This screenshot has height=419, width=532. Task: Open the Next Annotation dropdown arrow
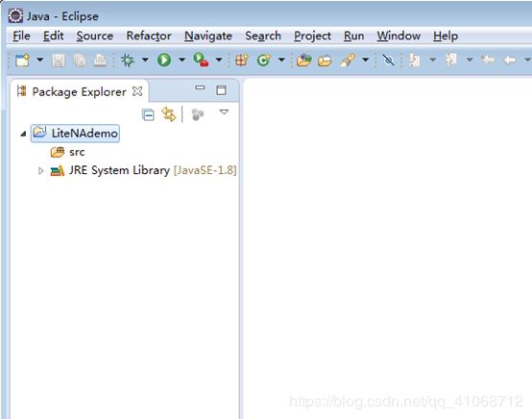pyautogui.click(x=433, y=60)
